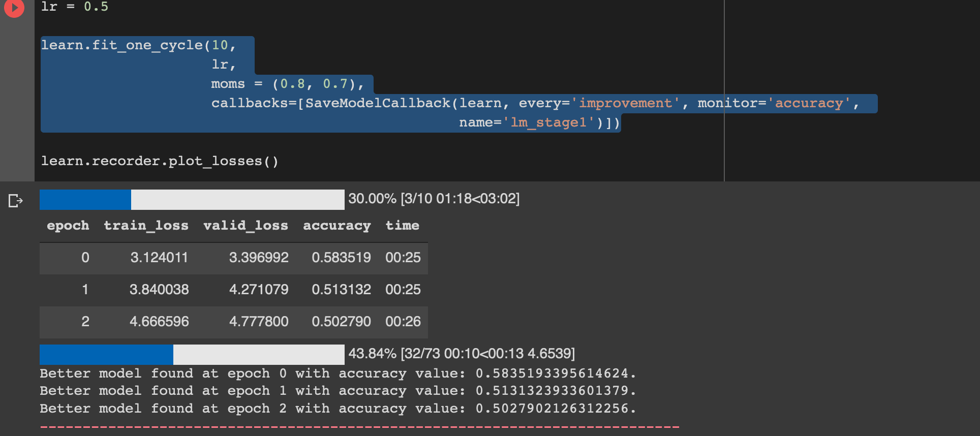Click the monitor='accuracy' argument in the code
This screenshot has width=980, height=436.
point(774,103)
